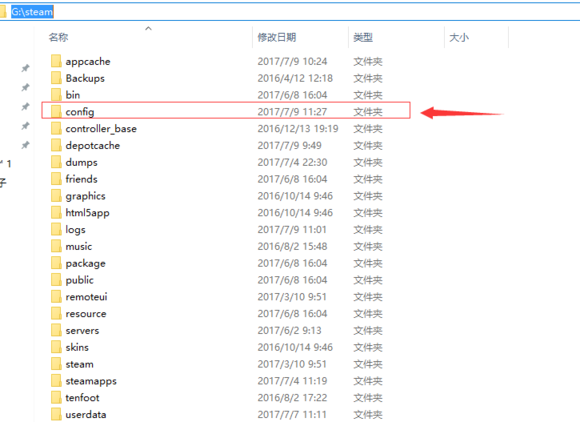Select the Backups folder icon

[56, 78]
